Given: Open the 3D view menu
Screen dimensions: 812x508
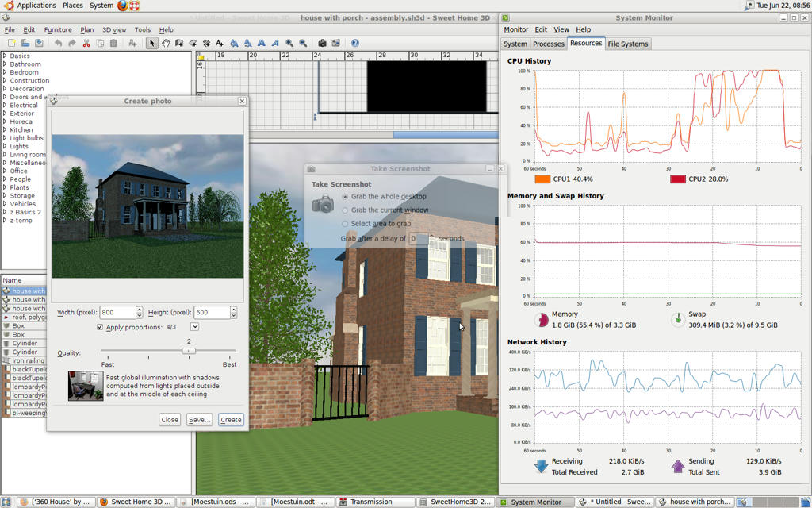Looking at the screenshot, I should 114,29.
